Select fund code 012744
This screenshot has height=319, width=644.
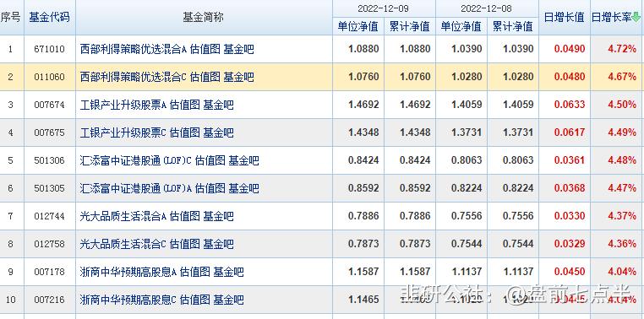[49, 216]
